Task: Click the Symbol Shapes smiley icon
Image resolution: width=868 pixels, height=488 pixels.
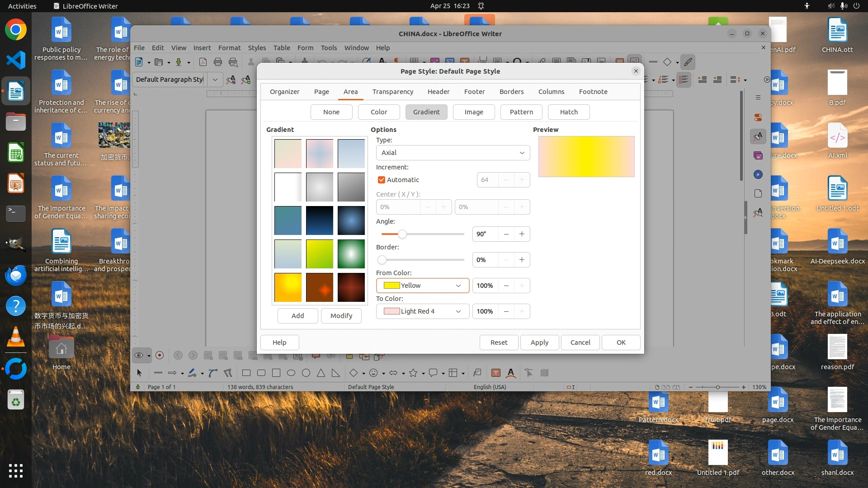Action: pos(373,373)
